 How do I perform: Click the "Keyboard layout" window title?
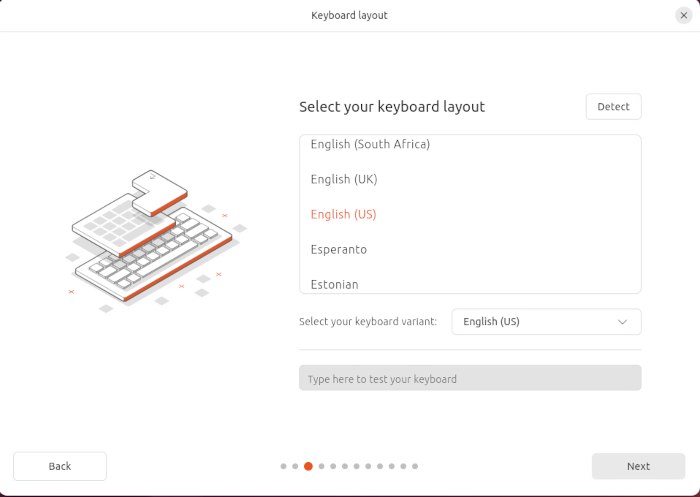click(349, 15)
